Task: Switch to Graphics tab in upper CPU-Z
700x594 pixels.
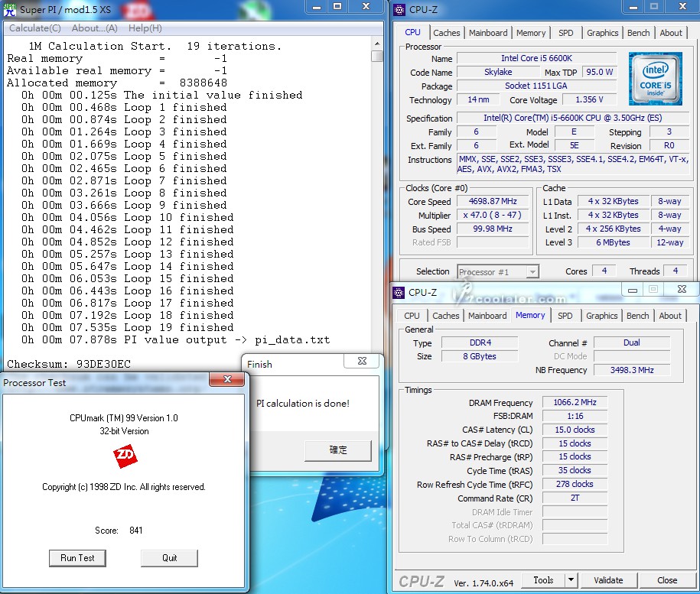Action: (602, 33)
